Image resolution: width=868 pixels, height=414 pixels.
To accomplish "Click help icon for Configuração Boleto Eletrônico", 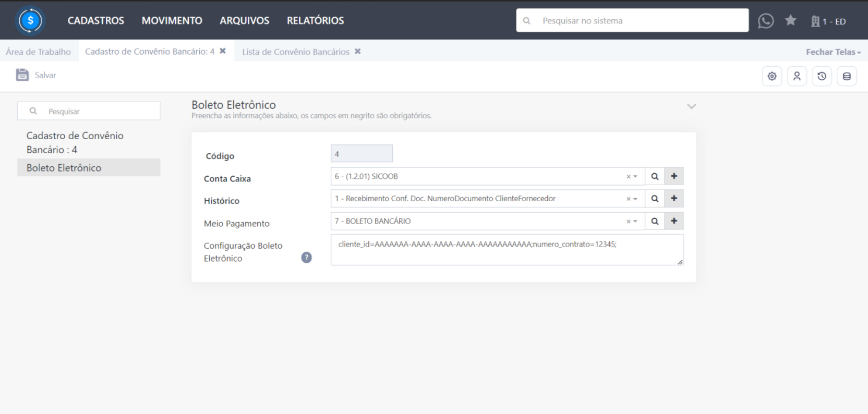I will (x=306, y=258).
